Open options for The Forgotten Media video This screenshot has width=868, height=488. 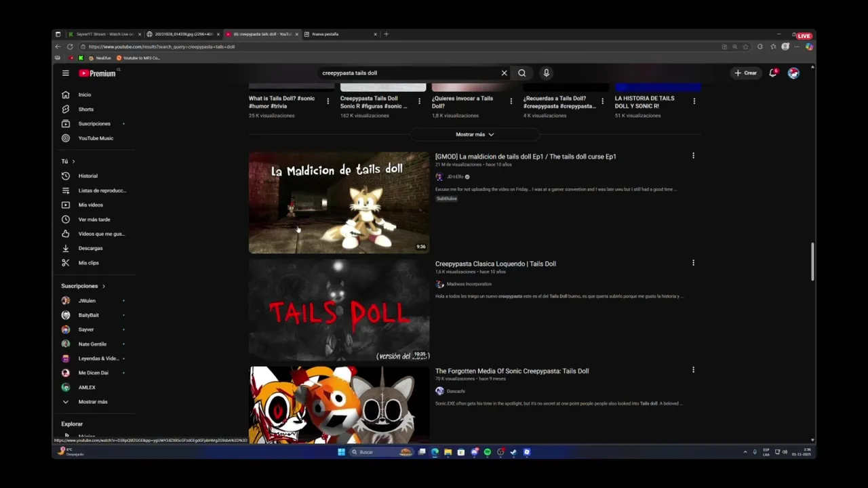693,370
